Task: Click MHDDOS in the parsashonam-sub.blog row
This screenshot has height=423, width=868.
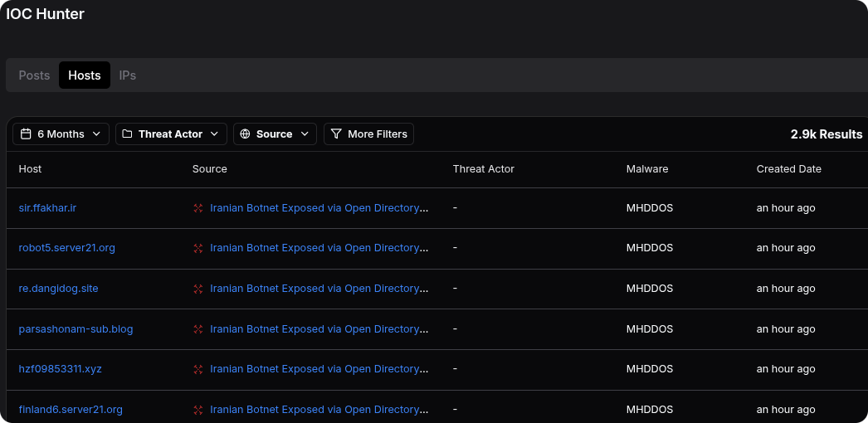Action: 650,329
